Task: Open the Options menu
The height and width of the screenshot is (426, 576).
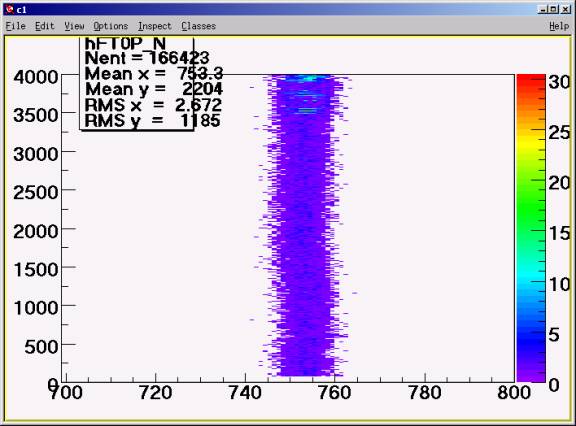Action: 111,26
